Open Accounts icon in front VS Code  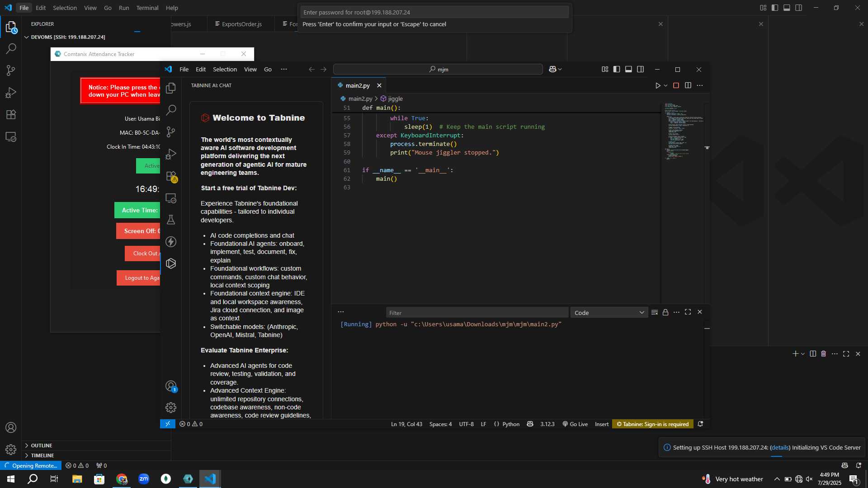pos(171,386)
